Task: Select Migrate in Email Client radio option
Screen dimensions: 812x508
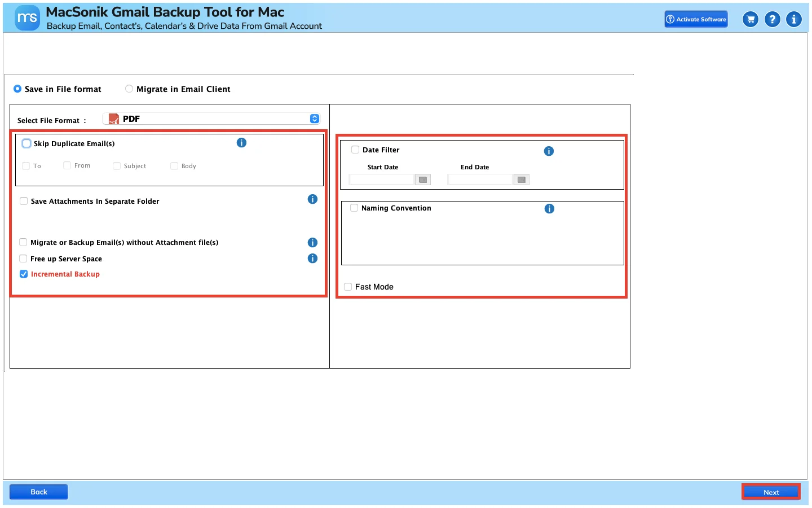Action: (129, 89)
